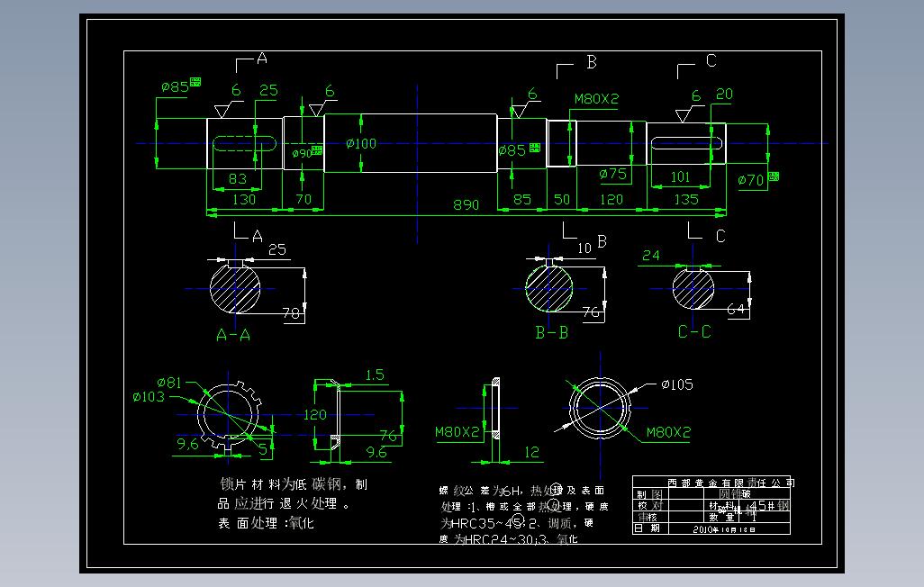This screenshot has height=587, width=924.
Task: Click the 45#钢 material entry in title block
Action: 770,506
